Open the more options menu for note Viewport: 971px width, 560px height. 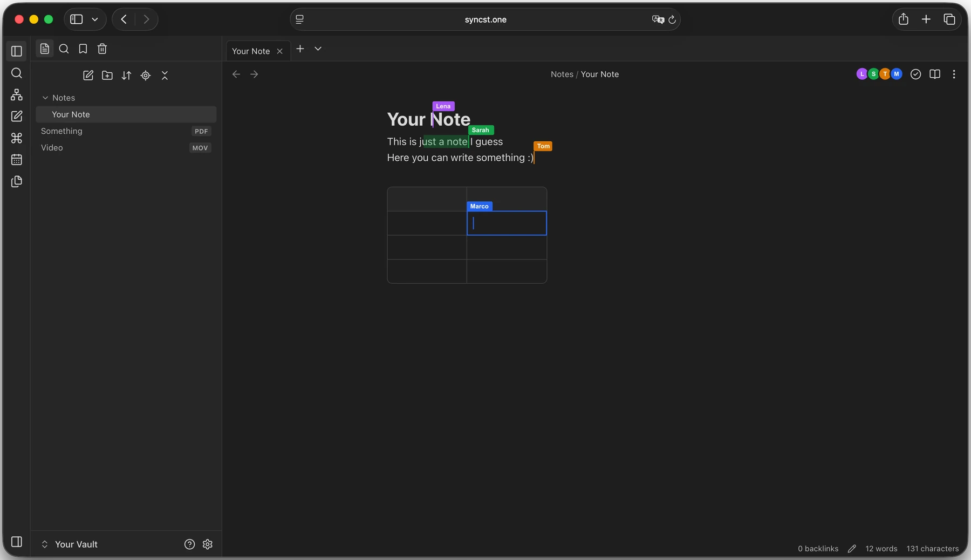(x=954, y=74)
